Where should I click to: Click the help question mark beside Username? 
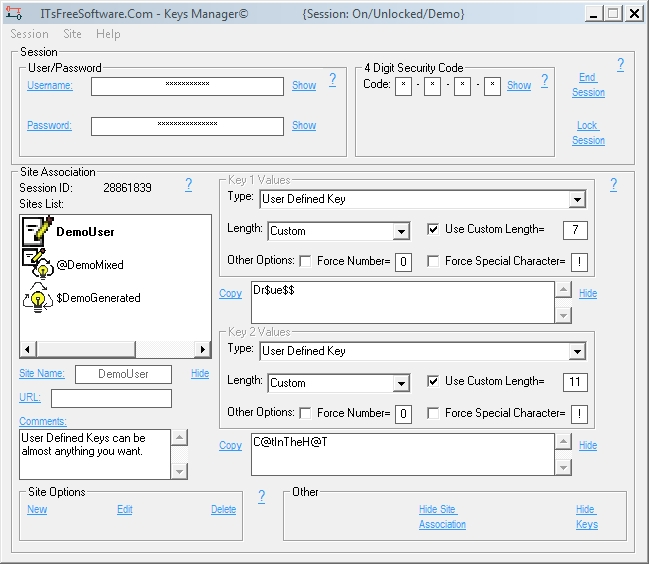[x=333, y=80]
